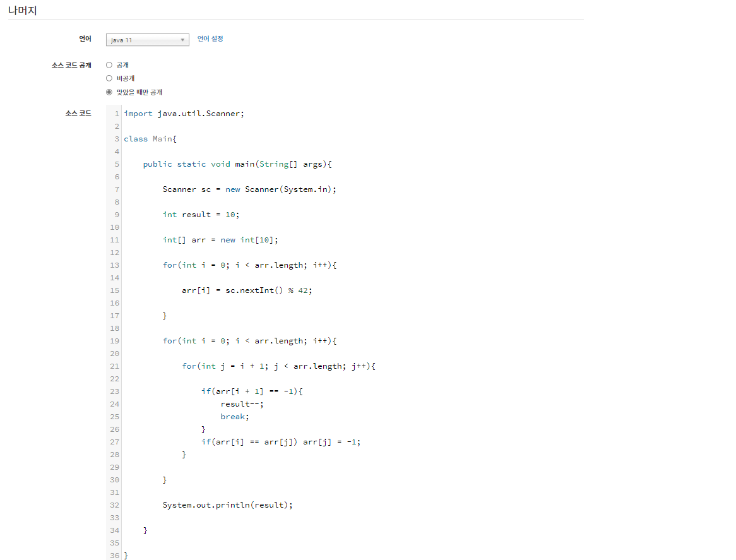Click the break; code line
The image size is (736, 560).
click(x=235, y=417)
